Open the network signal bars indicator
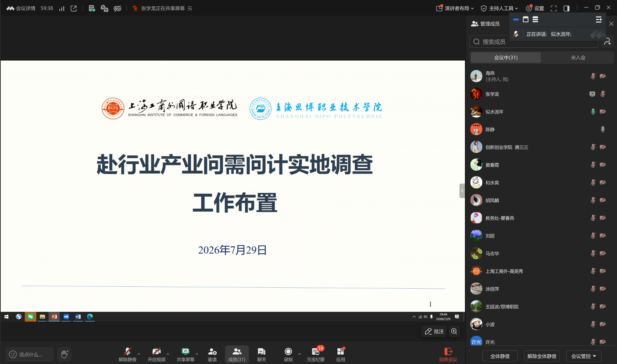This screenshot has width=617, height=364. coord(62,8)
